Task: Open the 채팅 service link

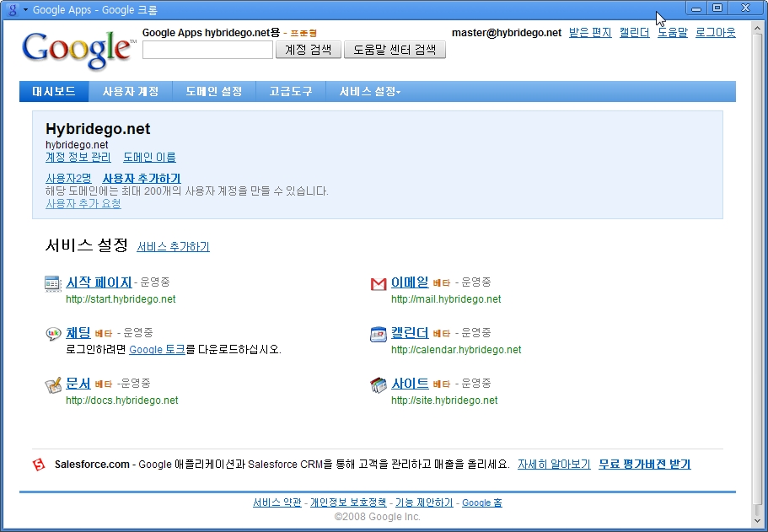Action: [78, 333]
